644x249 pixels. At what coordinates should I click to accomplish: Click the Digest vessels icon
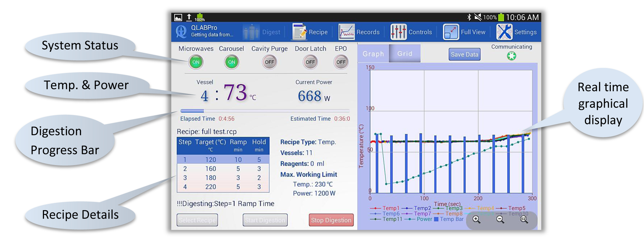[251, 32]
